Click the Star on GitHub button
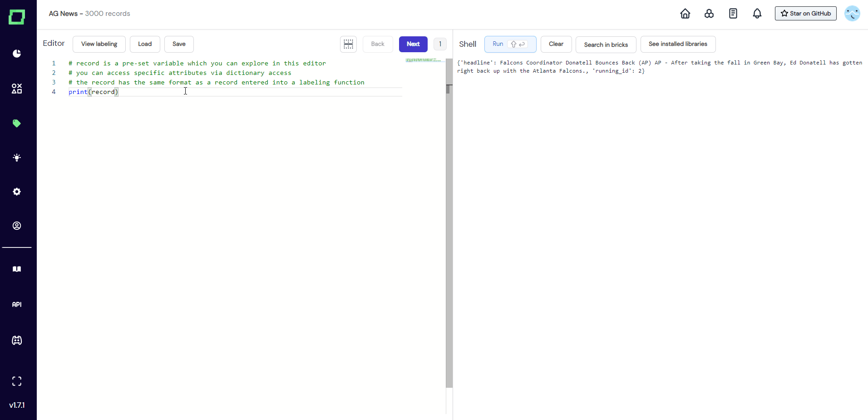The width and height of the screenshot is (868, 420). pyautogui.click(x=806, y=14)
